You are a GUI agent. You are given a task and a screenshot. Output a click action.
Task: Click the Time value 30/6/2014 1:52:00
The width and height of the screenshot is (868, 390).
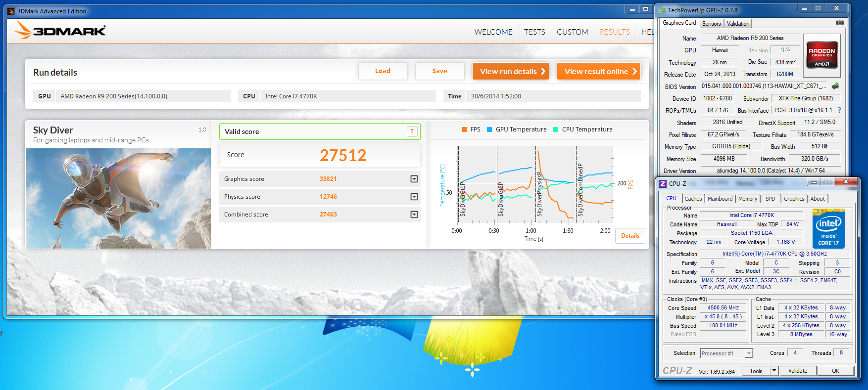[x=553, y=96]
